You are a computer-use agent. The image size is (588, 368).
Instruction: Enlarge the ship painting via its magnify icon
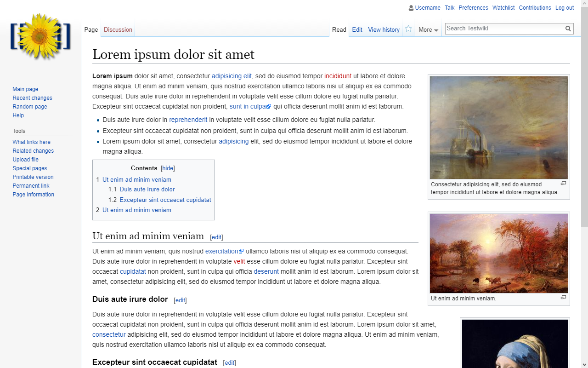[x=563, y=183]
